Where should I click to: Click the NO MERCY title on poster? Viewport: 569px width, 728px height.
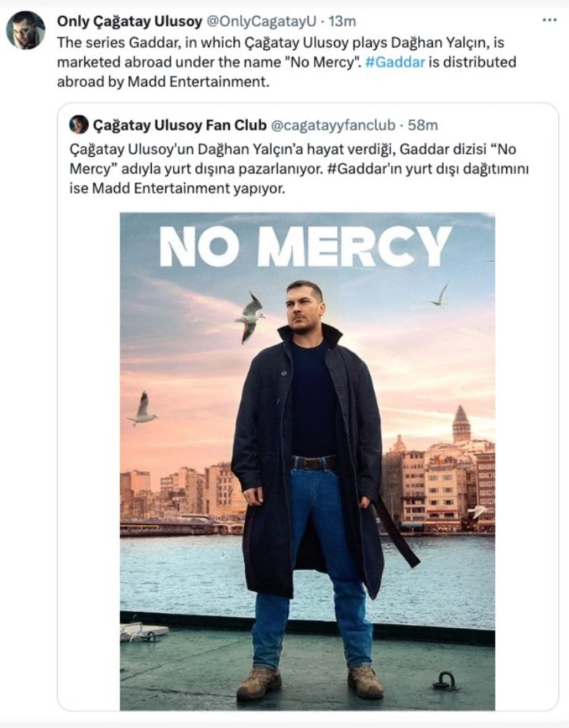[x=305, y=247]
